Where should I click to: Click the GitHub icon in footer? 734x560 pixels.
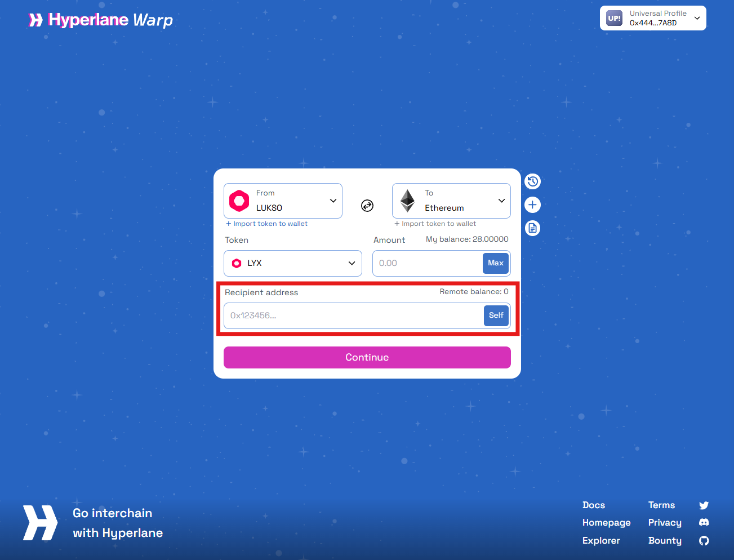point(704,541)
